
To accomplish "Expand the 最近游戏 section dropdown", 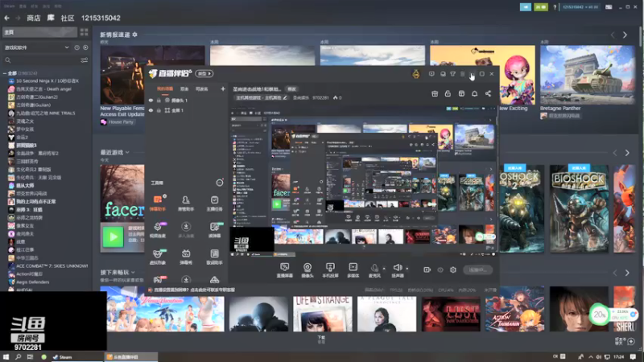I will tap(127, 152).
